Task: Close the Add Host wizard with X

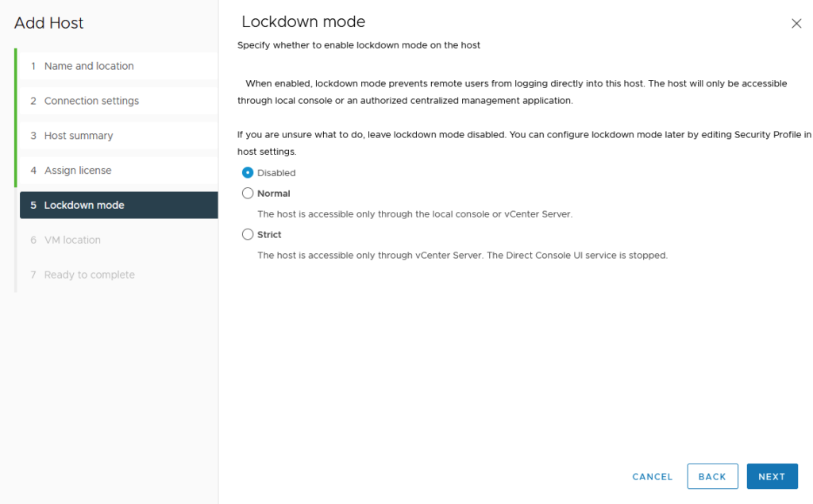Action: point(796,24)
